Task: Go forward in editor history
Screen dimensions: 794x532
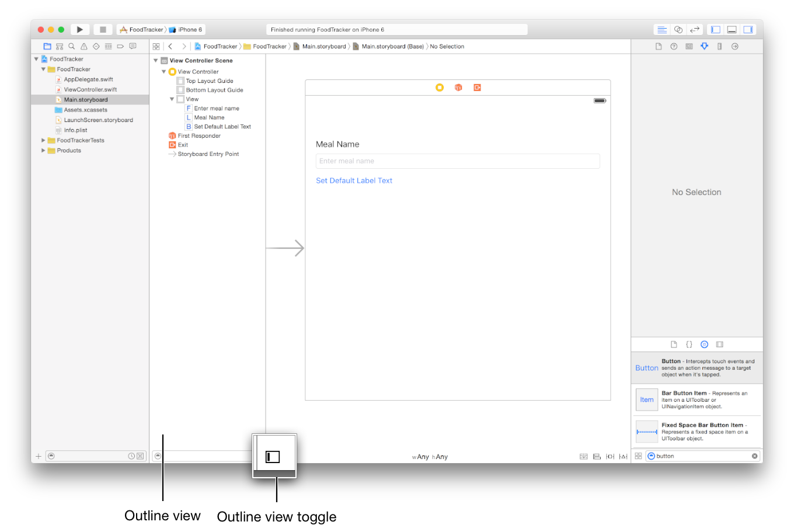Action: click(x=184, y=46)
